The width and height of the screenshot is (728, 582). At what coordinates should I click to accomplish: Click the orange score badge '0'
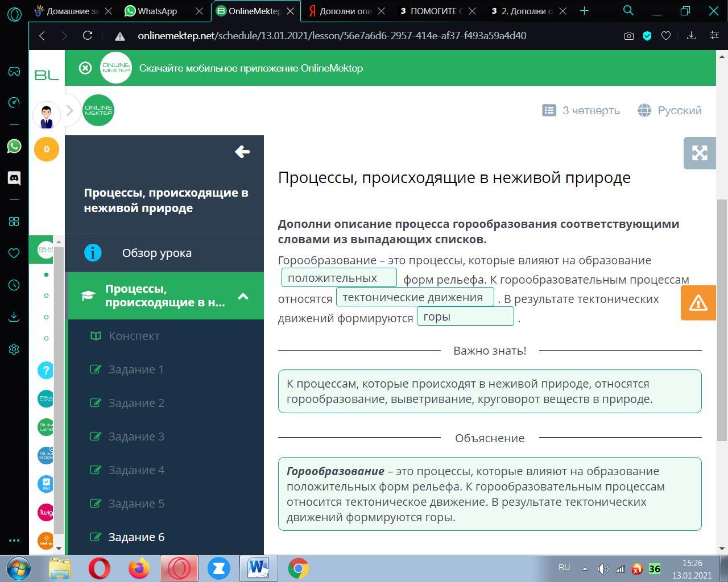click(47, 149)
